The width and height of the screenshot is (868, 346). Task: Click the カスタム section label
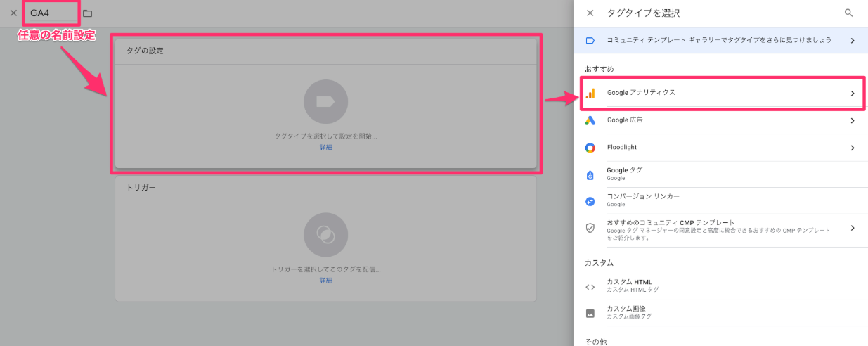[x=600, y=262]
